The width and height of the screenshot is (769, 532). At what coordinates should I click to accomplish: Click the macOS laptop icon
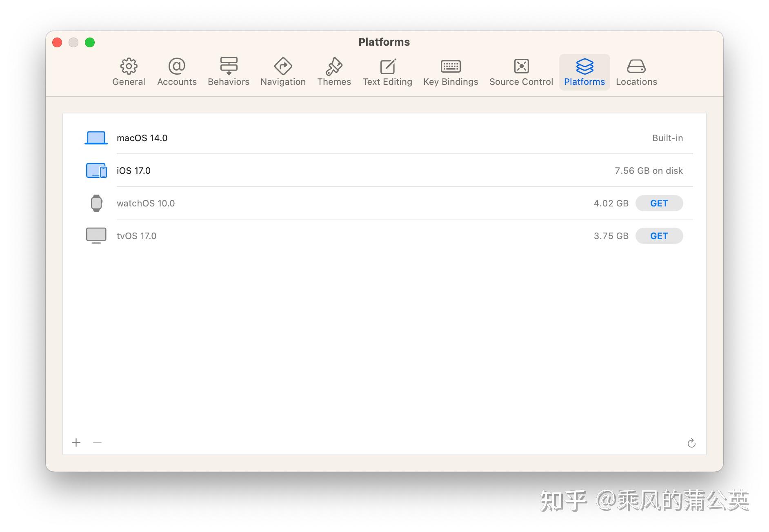(96, 137)
